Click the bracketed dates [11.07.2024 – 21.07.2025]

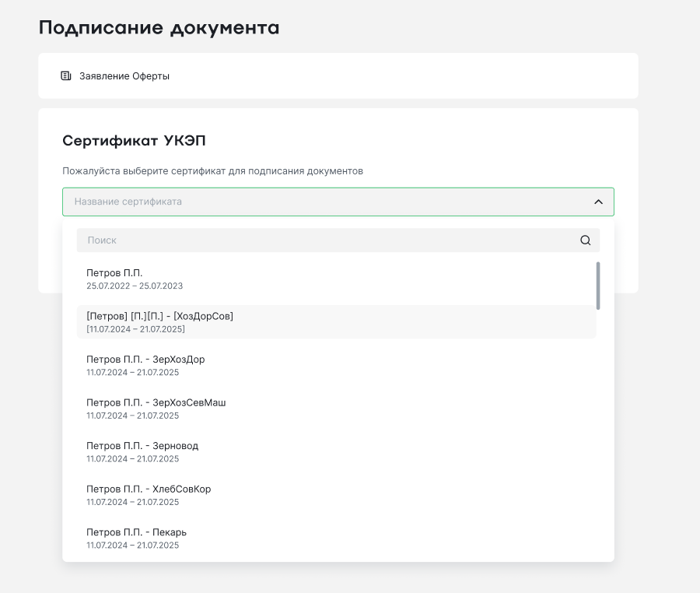tap(135, 329)
